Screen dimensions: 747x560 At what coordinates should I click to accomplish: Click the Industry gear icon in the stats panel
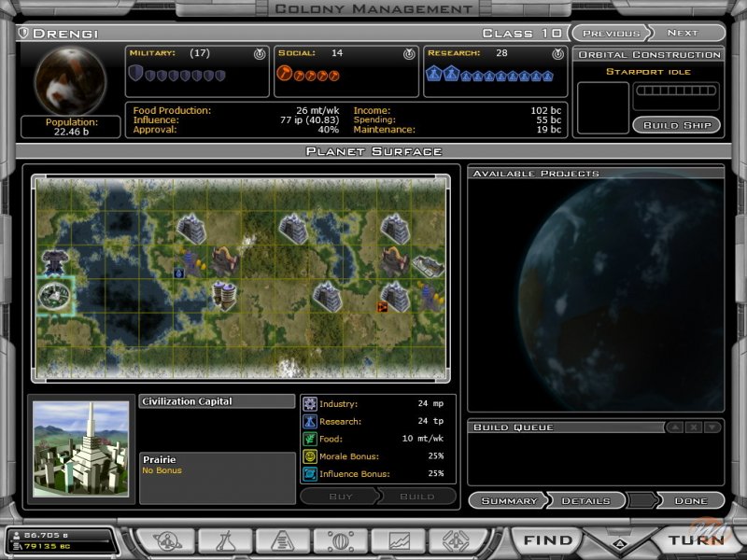pos(308,405)
